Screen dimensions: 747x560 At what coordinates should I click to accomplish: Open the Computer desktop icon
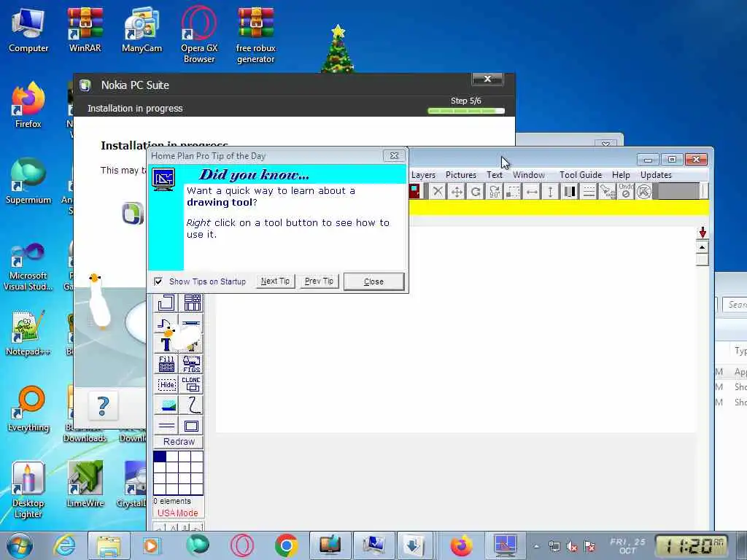pos(28,31)
